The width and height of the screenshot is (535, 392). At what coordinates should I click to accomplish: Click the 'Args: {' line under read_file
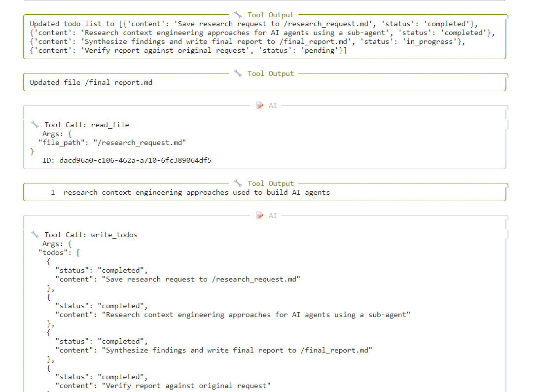click(57, 134)
